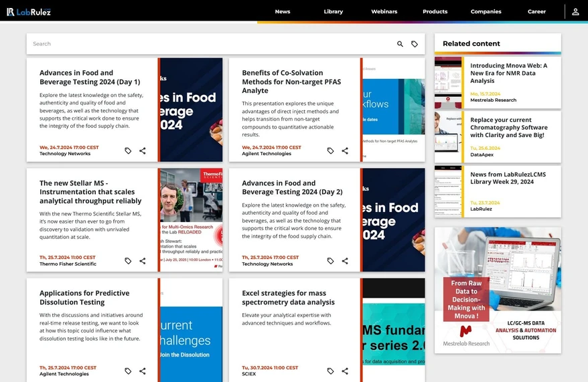Go to LabRulez logo home

click(29, 11)
